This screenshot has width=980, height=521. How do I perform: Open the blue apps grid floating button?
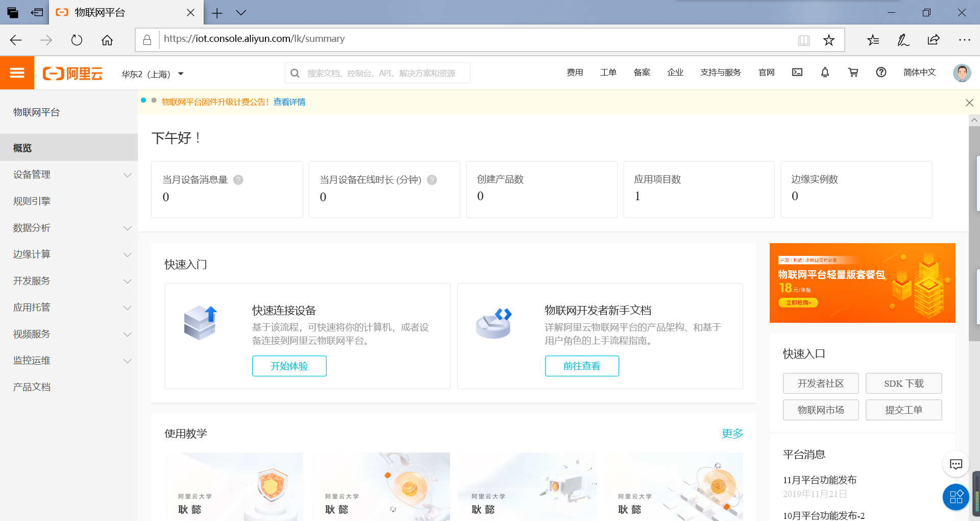[x=955, y=496]
